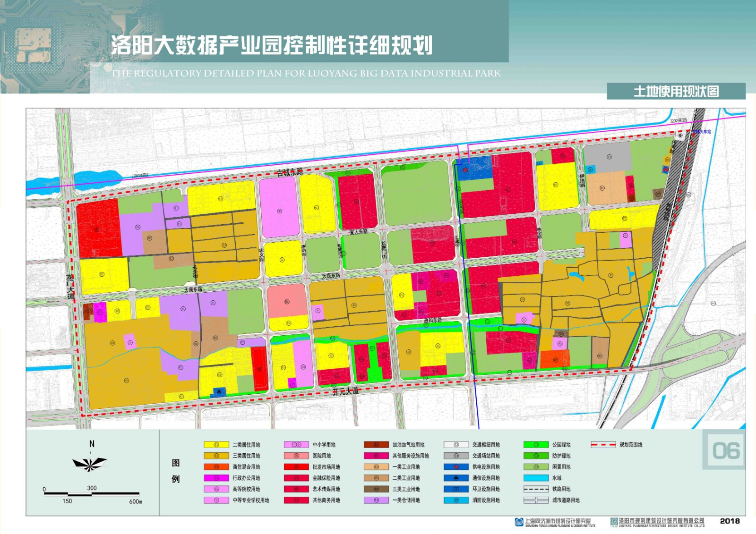Select the cyan 水域 legend swatch

[536, 478]
